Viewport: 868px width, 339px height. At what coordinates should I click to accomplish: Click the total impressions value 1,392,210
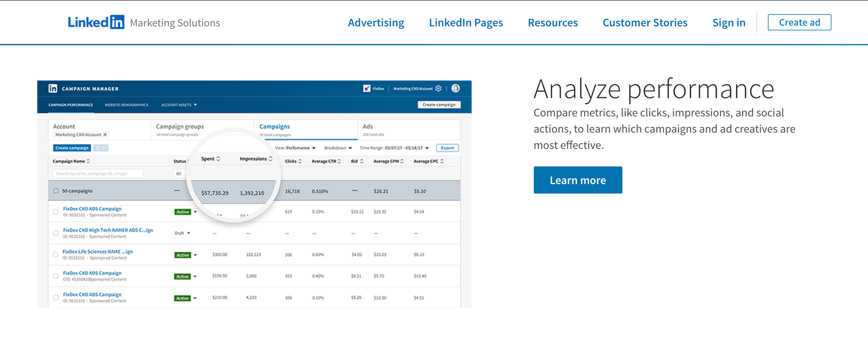(252, 193)
